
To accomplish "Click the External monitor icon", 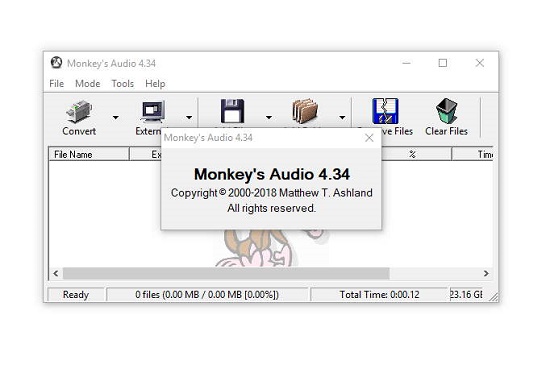I will (153, 111).
